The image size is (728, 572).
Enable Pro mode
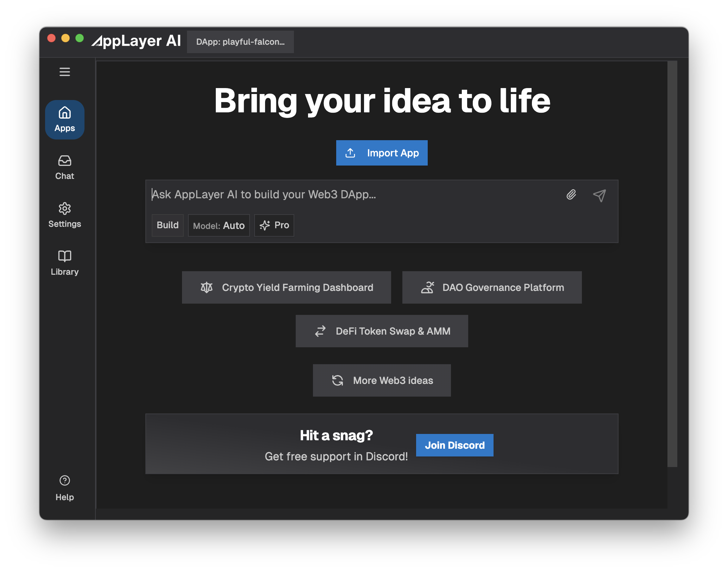coord(274,225)
